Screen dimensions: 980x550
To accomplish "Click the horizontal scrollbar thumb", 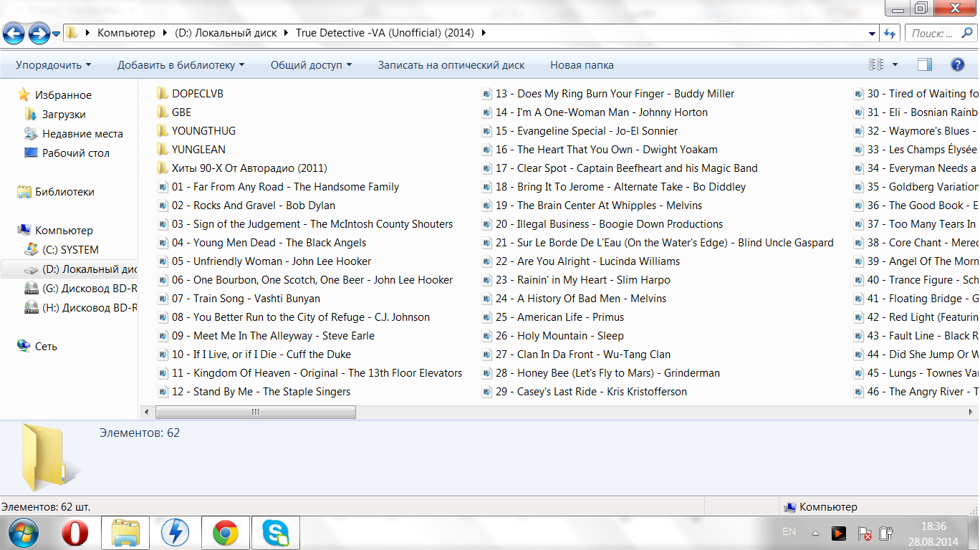I will tap(256, 412).
